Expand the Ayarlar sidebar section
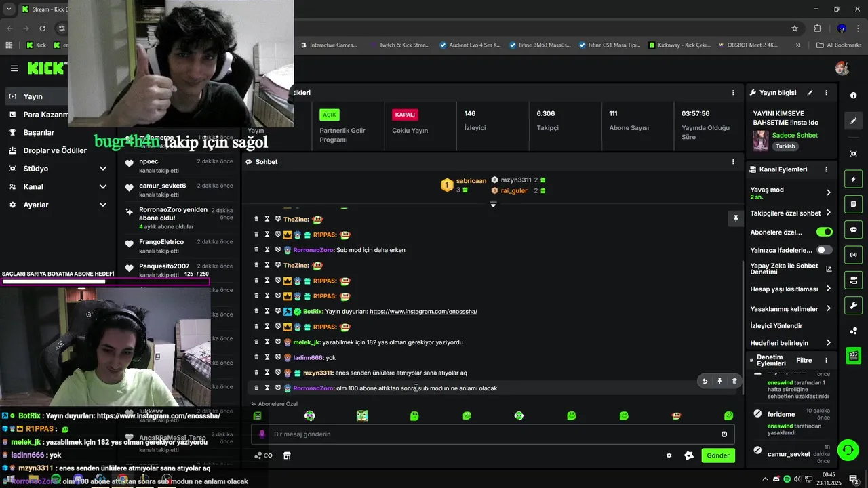Screen dimensions: 868x488 [x=103, y=205]
